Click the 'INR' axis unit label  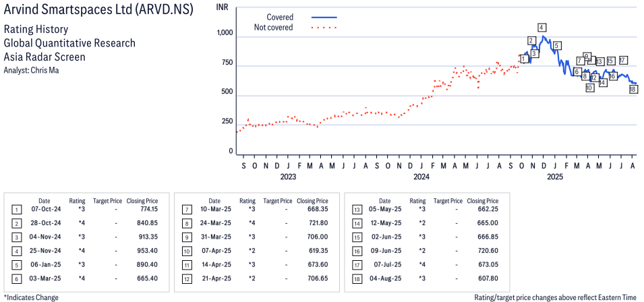tap(223, 8)
